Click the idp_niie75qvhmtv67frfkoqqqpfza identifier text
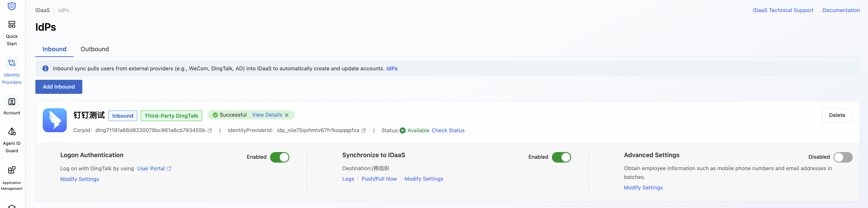This screenshot has width=868, height=208. pyautogui.click(x=318, y=131)
